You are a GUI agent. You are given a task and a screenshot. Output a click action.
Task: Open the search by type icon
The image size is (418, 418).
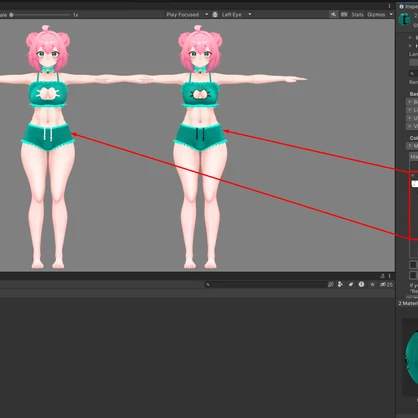pyautogui.click(x=340, y=284)
